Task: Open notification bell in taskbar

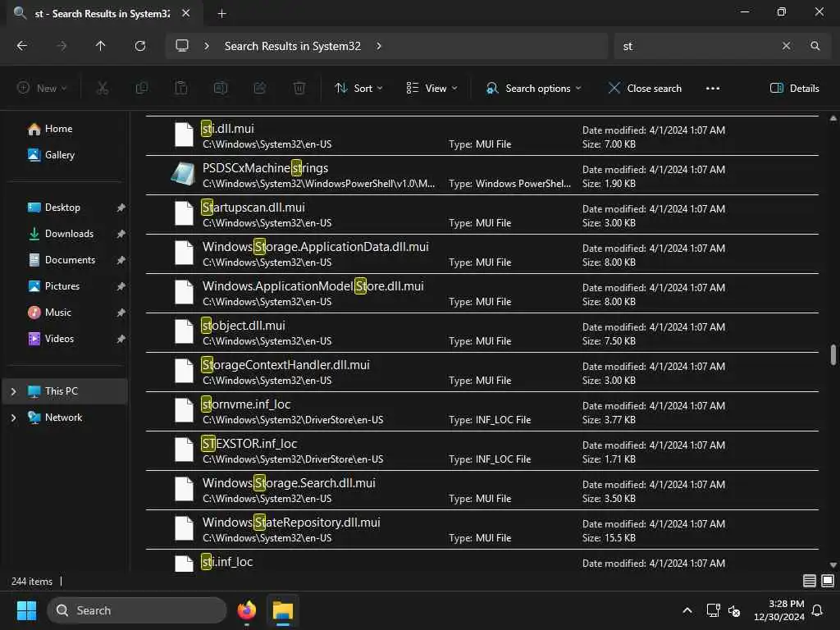Action: (x=818, y=610)
